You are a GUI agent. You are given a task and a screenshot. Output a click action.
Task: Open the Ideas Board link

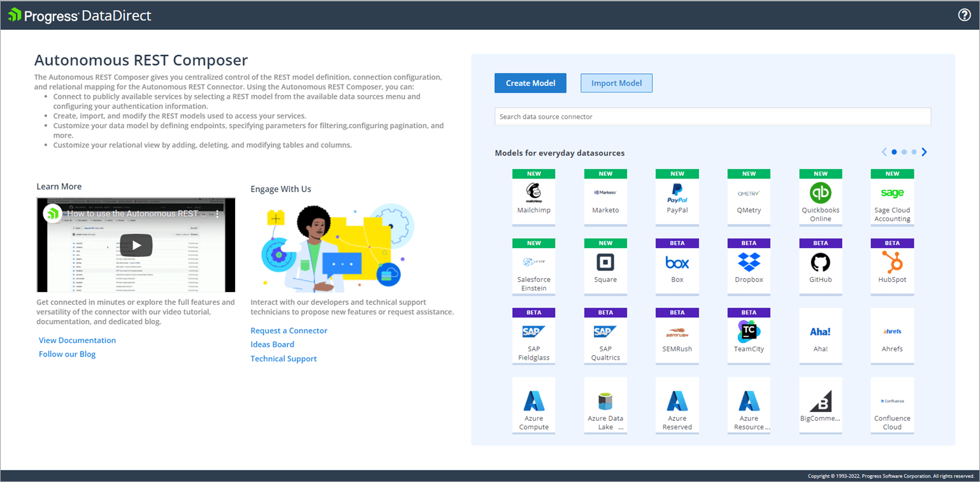272,344
